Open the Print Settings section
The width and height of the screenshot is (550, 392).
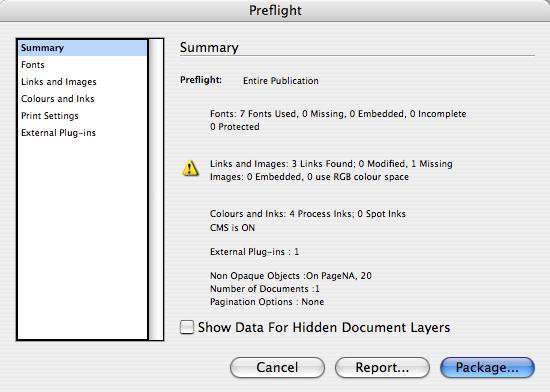click(x=49, y=116)
